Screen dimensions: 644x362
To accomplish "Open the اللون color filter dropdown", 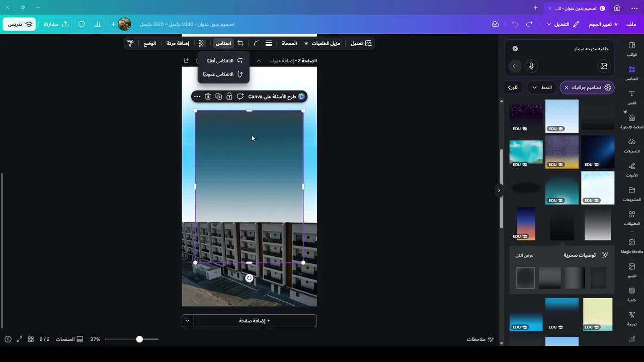I will (x=513, y=87).
